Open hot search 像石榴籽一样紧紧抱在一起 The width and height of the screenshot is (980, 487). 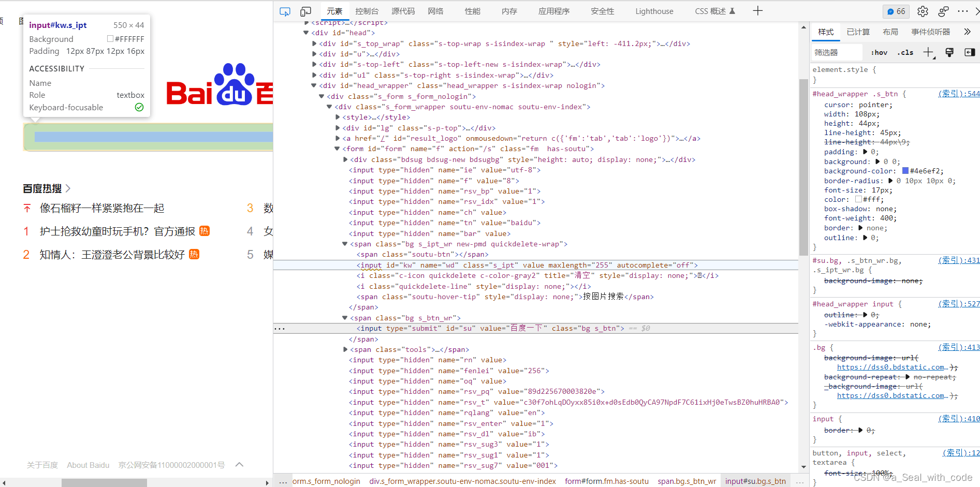pyautogui.click(x=102, y=208)
